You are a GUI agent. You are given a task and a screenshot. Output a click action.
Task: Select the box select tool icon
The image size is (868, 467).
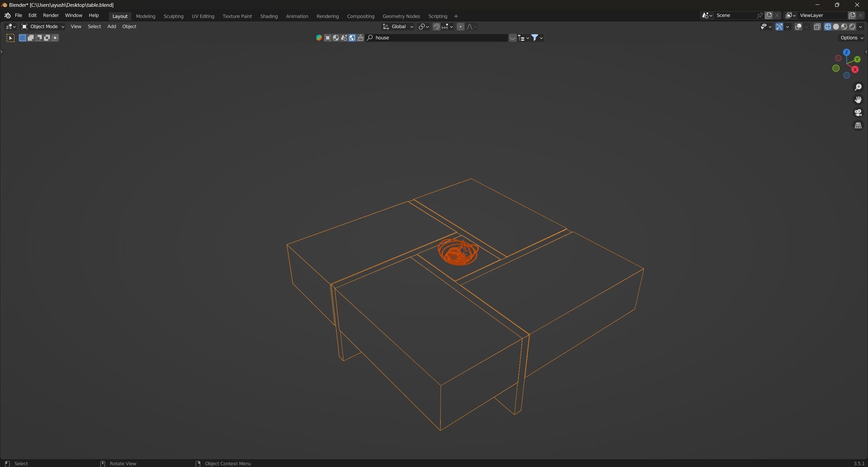point(11,38)
